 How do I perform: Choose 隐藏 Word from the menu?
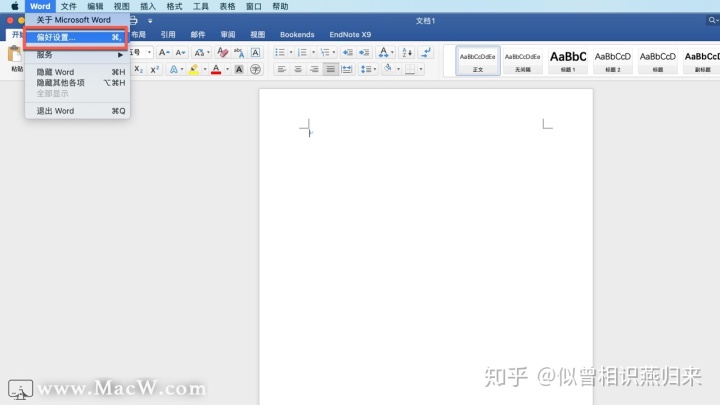pyautogui.click(x=77, y=72)
